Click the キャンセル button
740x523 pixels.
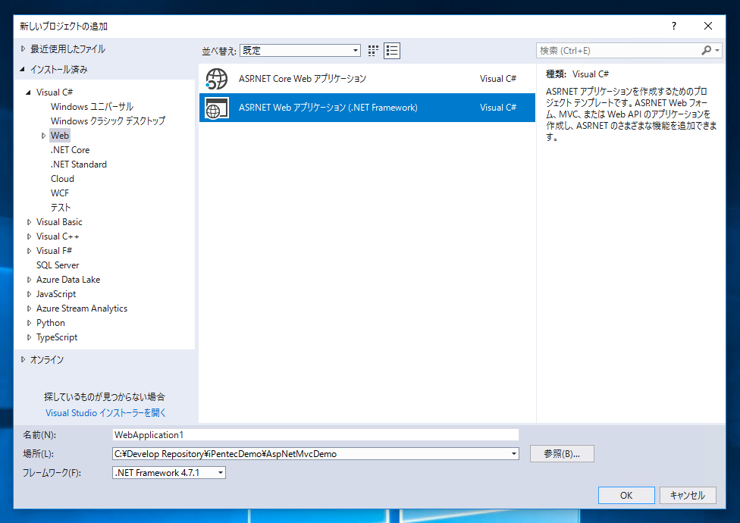click(688, 495)
